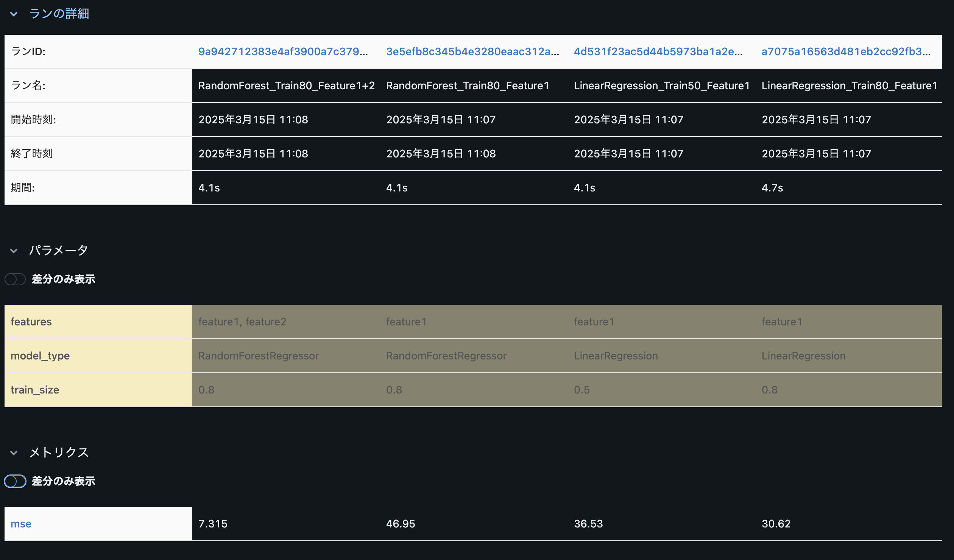Image resolution: width=954 pixels, height=560 pixels.
Task: Click the パラメータ section heading text
Action: point(58,250)
